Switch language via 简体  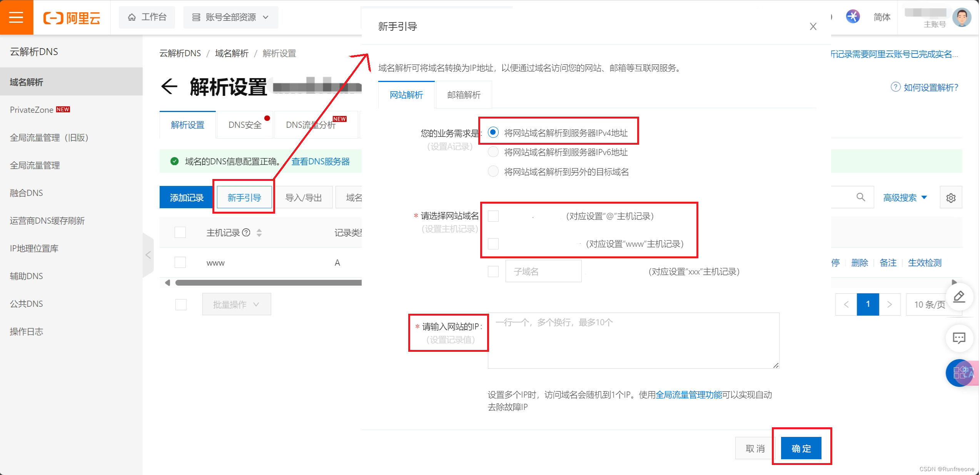click(x=881, y=17)
